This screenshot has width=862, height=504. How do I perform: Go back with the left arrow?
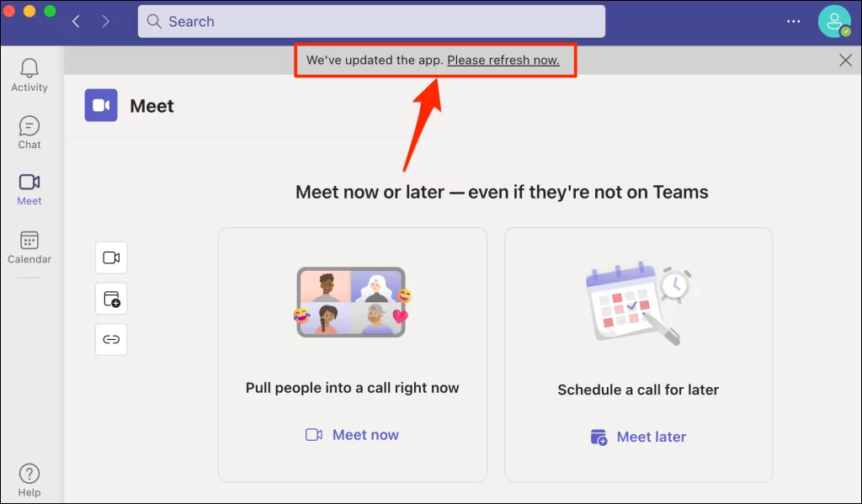[x=77, y=21]
